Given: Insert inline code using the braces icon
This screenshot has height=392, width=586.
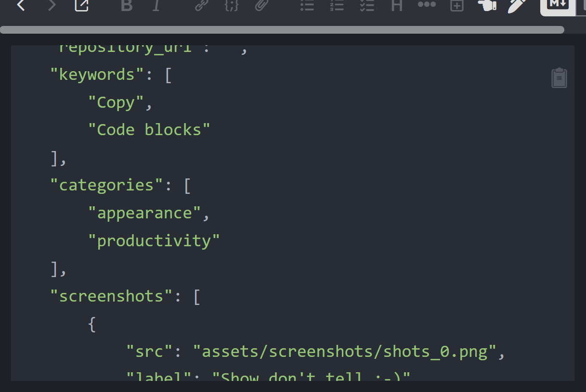Looking at the screenshot, I should (231, 6).
